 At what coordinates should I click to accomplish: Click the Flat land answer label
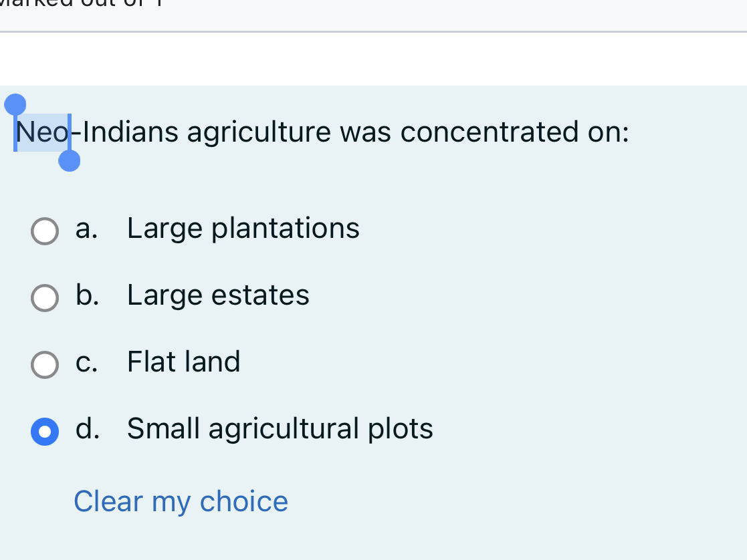pos(183,362)
